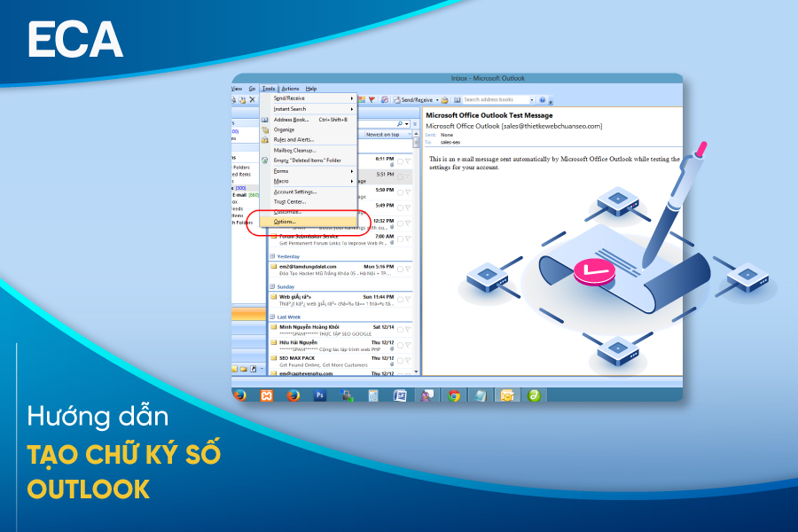
Task: Toggle category box on the 6:11 PM message
Action: click(x=400, y=161)
